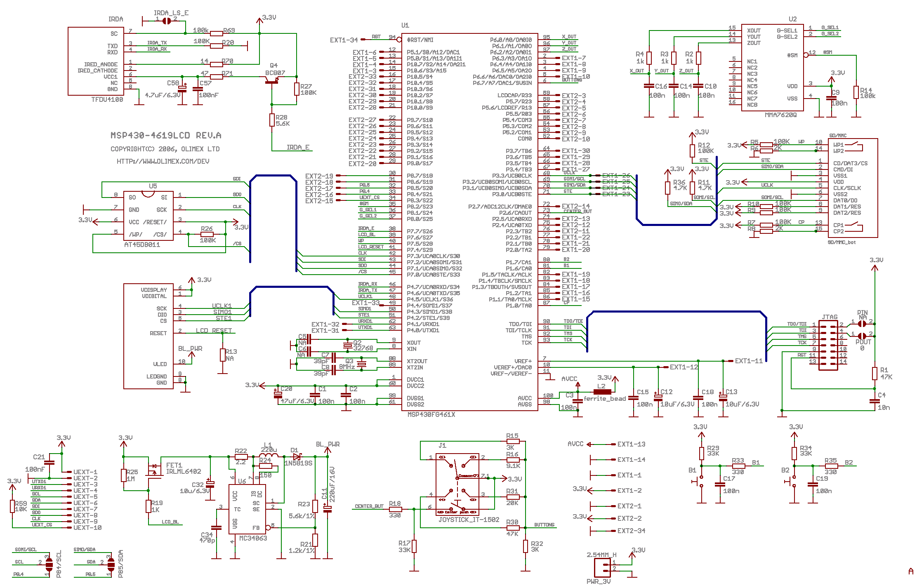The width and height of the screenshot is (917, 588).
Task: Click the UEXT-1 connector pin label
Action: (85, 472)
